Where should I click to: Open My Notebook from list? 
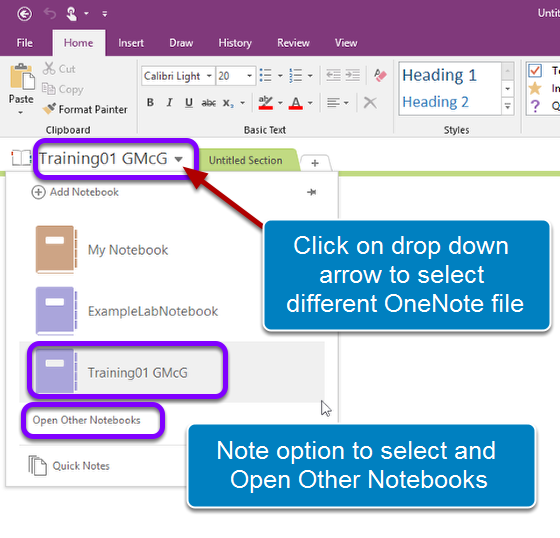click(x=171, y=250)
